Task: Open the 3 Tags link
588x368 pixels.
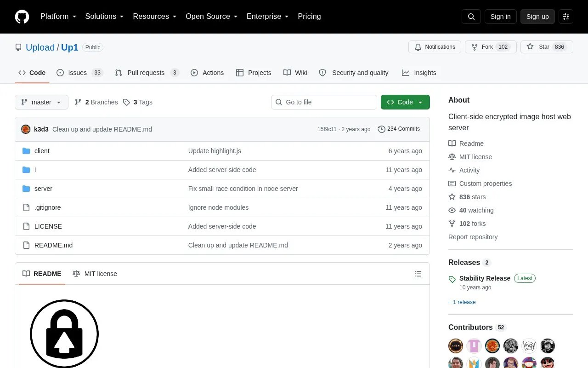Action: tap(138, 102)
